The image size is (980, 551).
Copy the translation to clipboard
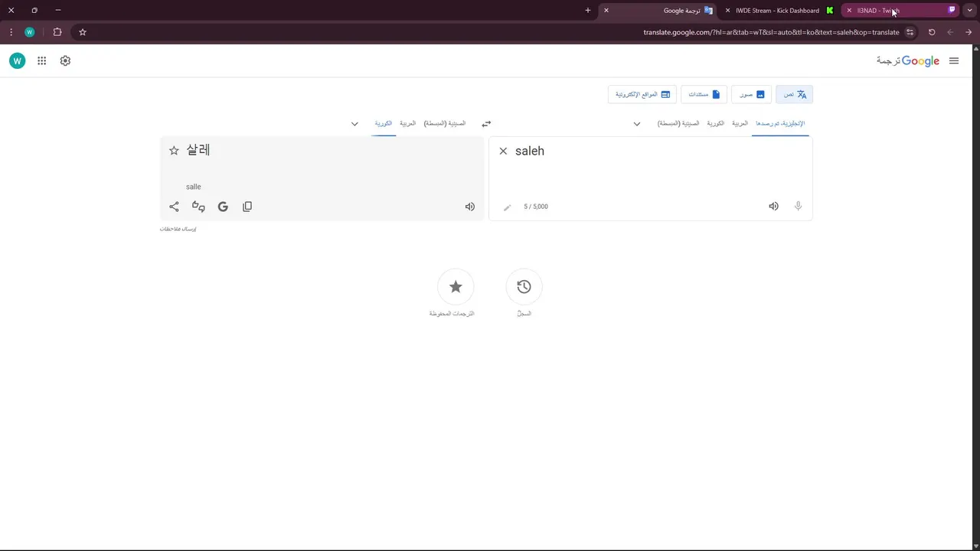tap(247, 207)
